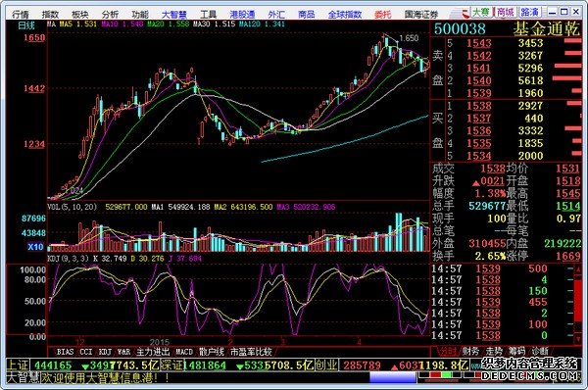588x390 pixels.
Task: Open the 商城 store icon button
Action: [x=505, y=13]
